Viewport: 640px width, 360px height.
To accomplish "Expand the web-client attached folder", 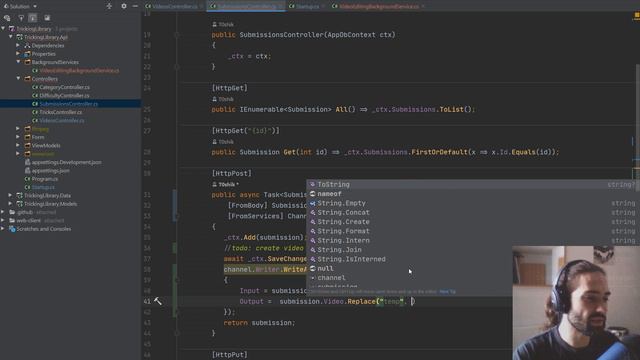I will click(x=3, y=220).
